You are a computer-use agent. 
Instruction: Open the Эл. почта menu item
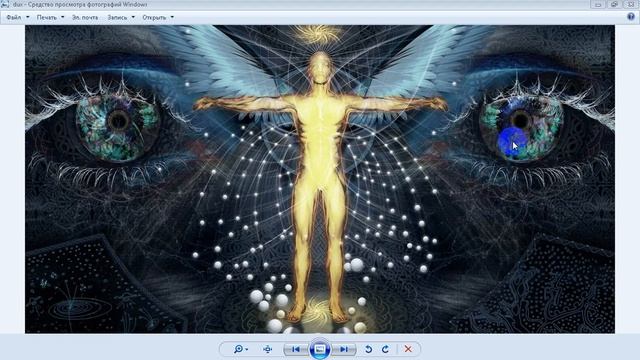click(85, 18)
